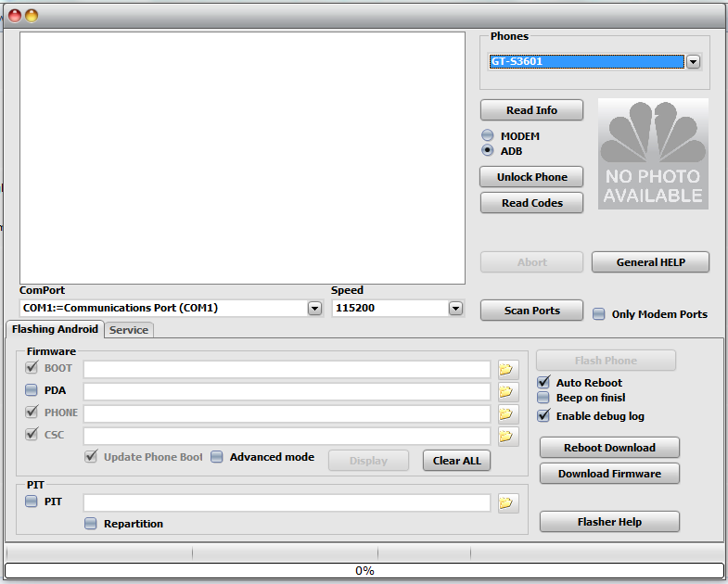Click the yellow minimize window button
The height and width of the screenshot is (584, 728).
[x=32, y=16]
